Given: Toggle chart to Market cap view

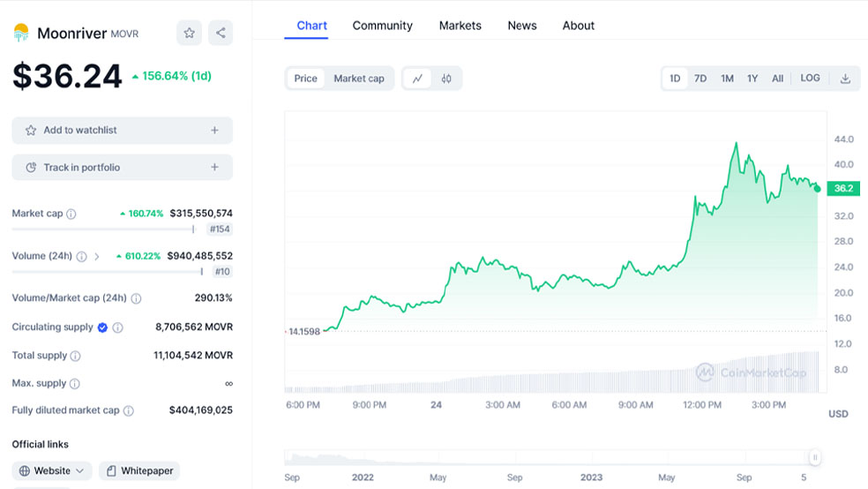Looking at the screenshot, I should (358, 79).
